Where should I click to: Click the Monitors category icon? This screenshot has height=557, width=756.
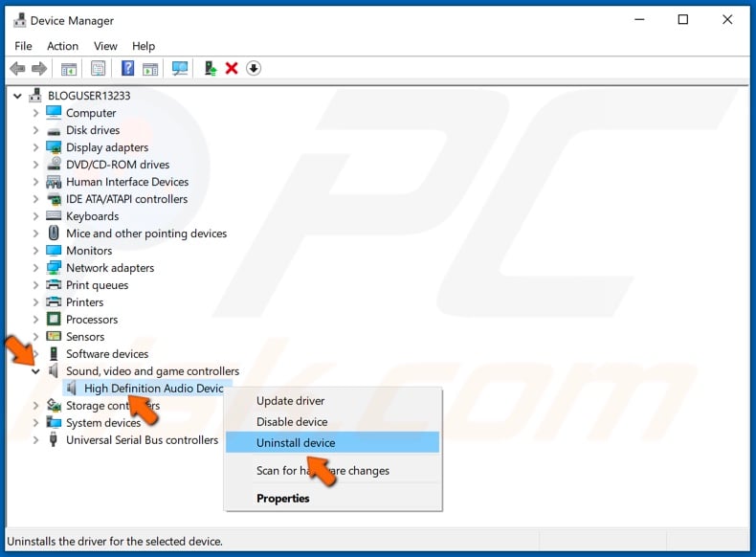click(54, 251)
